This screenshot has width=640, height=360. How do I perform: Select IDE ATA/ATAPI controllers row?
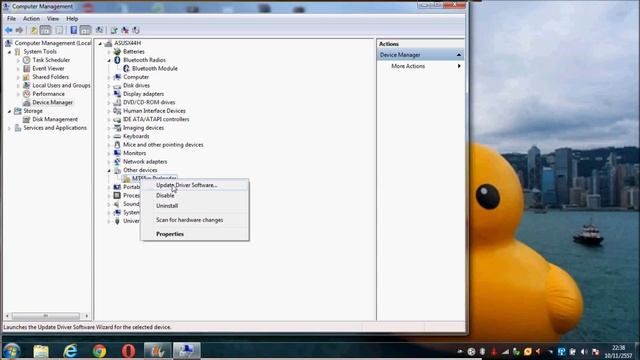point(156,119)
